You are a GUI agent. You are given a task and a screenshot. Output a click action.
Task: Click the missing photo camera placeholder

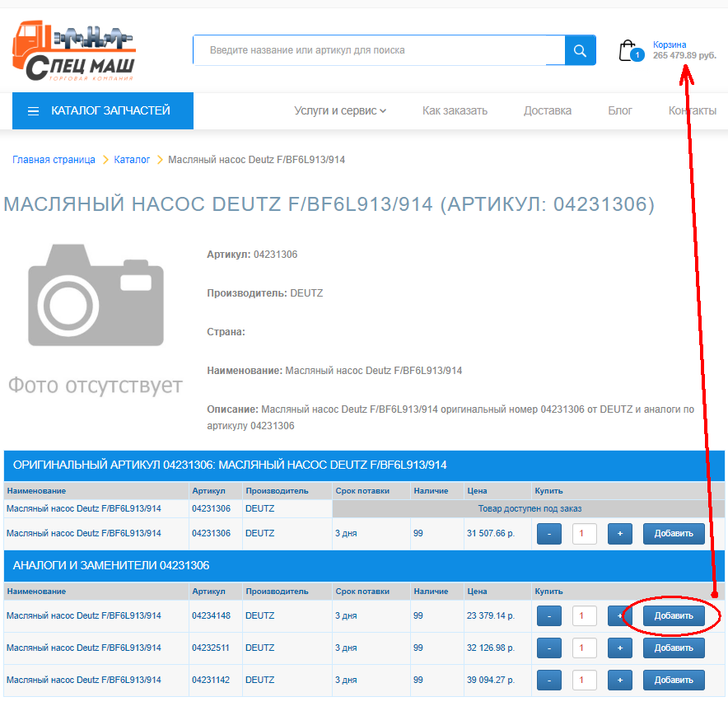[x=96, y=296]
